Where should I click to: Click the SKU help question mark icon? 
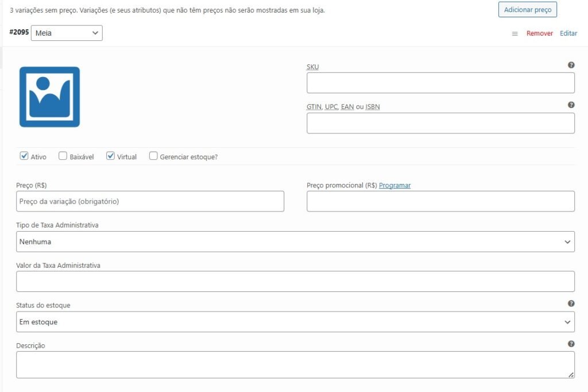pyautogui.click(x=571, y=65)
